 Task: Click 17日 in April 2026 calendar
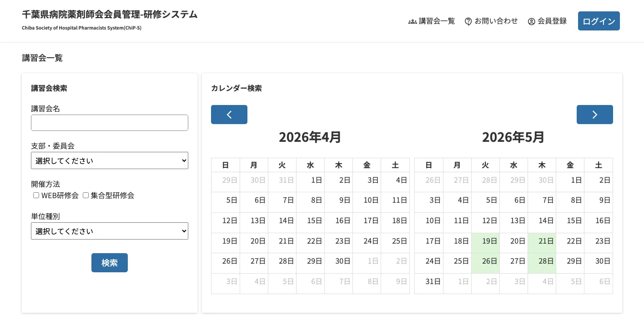[367, 223]
